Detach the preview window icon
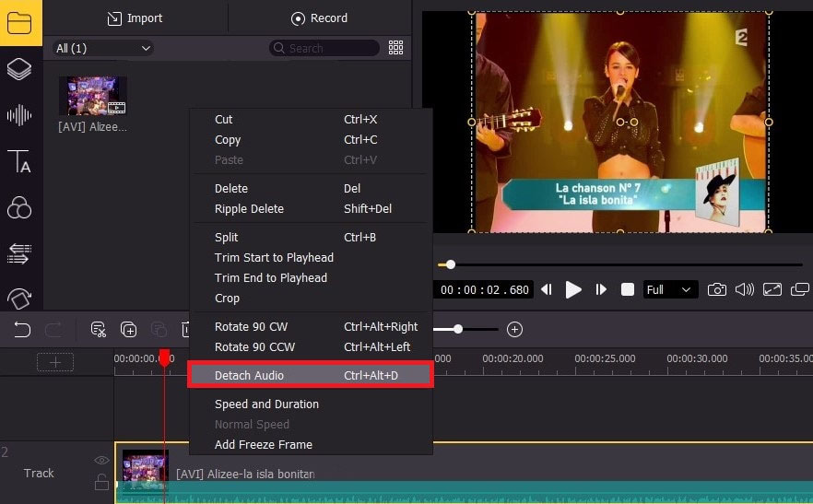 tap(800, 289)
